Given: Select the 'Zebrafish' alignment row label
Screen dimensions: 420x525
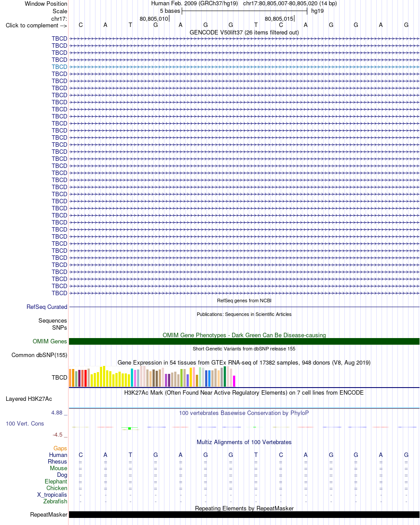Looking at the screenshot, I should click(55, 501).
